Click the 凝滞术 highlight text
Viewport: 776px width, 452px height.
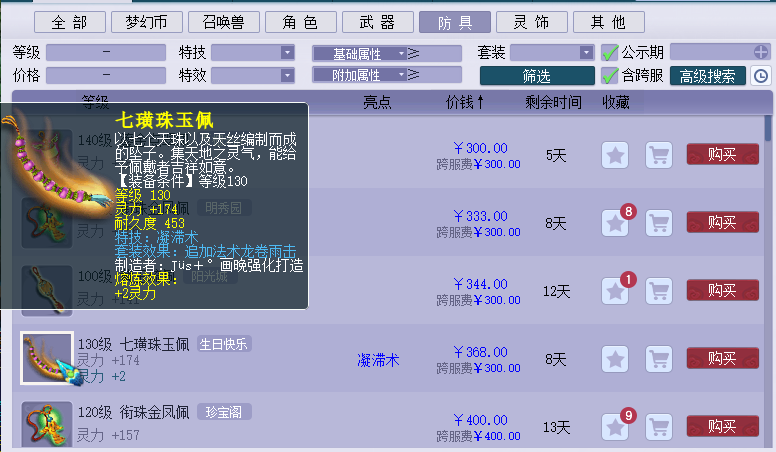[378, 360]
